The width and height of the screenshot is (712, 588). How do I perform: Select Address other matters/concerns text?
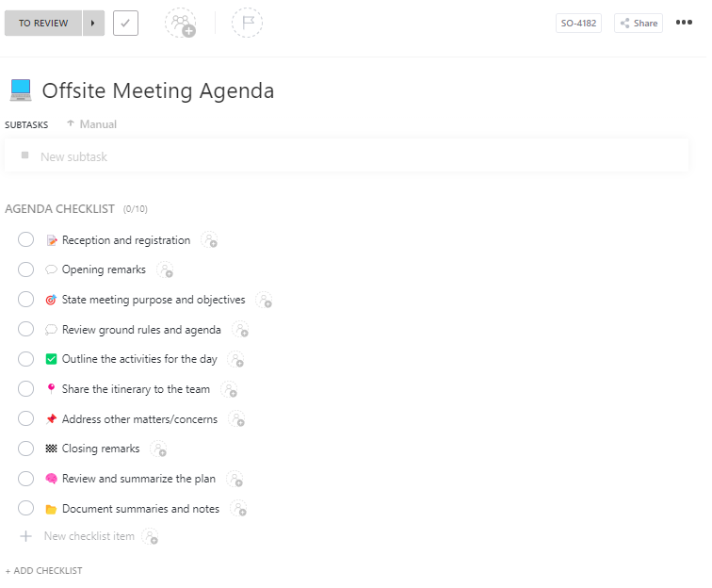pyautogui.click(x=139, y=419)
